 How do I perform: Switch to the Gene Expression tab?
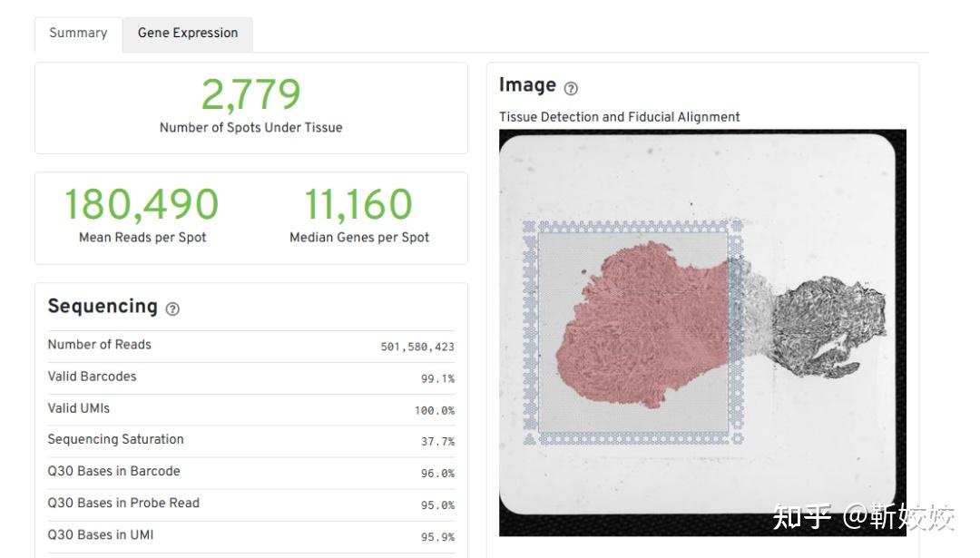click(188, 34)
